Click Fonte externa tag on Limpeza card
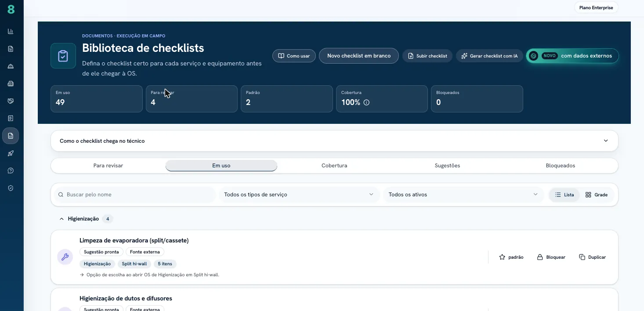 (x=145, y=252)
